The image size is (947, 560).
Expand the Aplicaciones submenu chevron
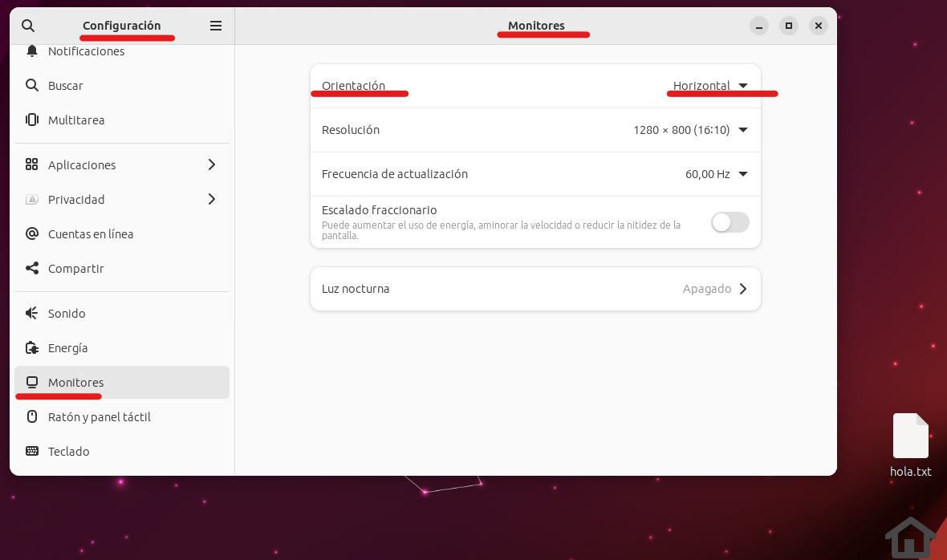211,164
